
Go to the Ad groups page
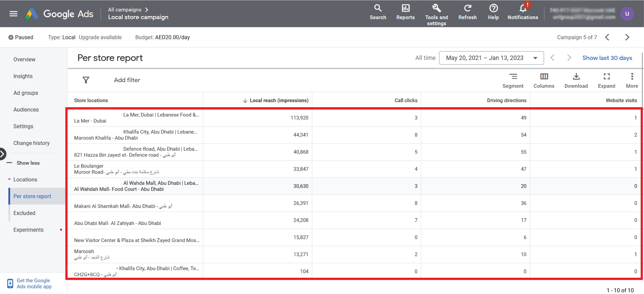tap(26, 93)
